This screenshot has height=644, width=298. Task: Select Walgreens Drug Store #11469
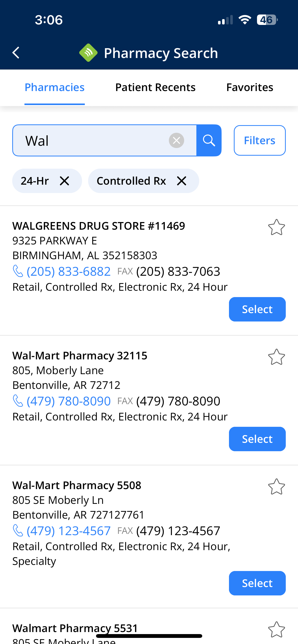click(x=257, y=309)
